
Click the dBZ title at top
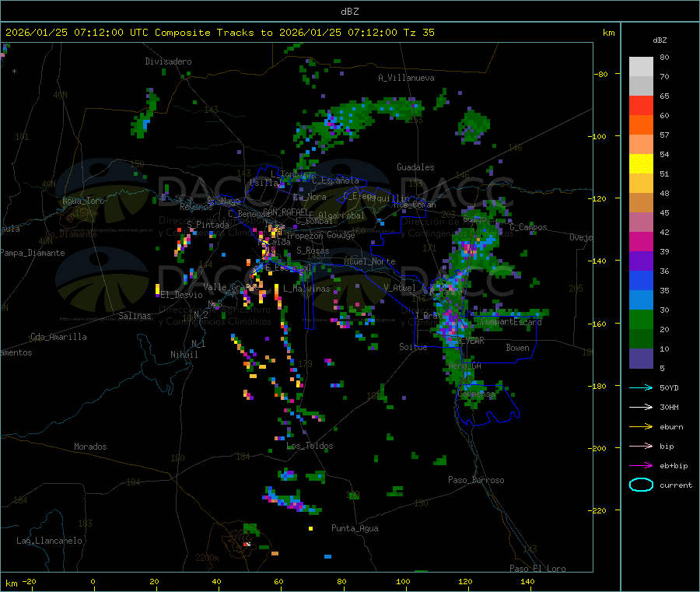click(349, 11)
